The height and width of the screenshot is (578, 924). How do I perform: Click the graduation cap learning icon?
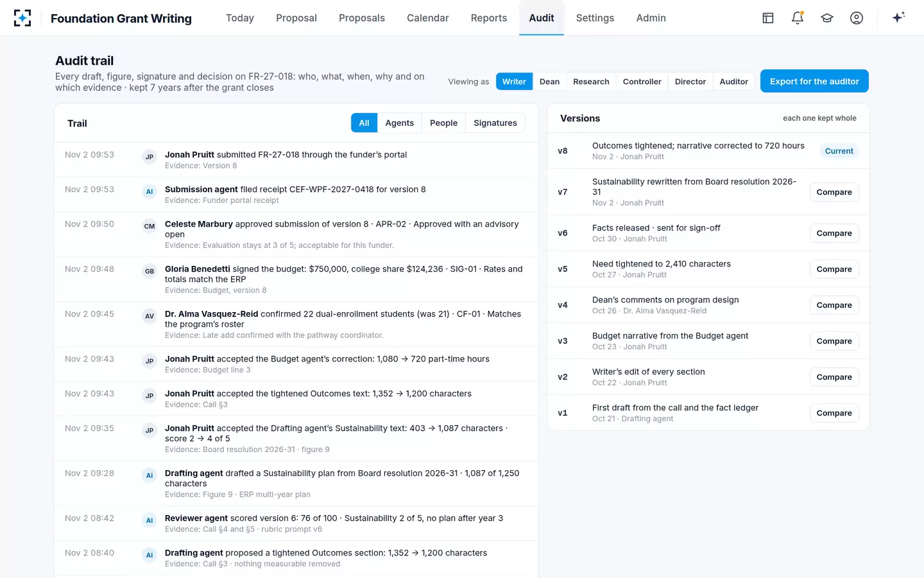pos(827,18)
